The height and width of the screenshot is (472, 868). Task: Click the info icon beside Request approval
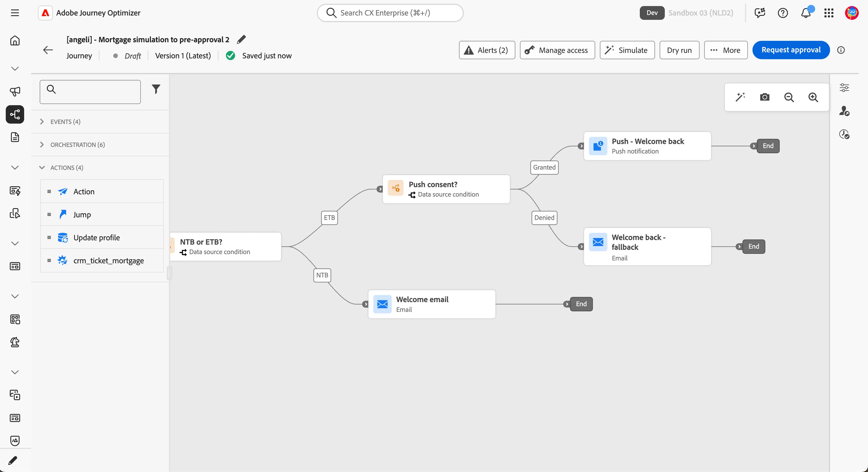point(841,50)
